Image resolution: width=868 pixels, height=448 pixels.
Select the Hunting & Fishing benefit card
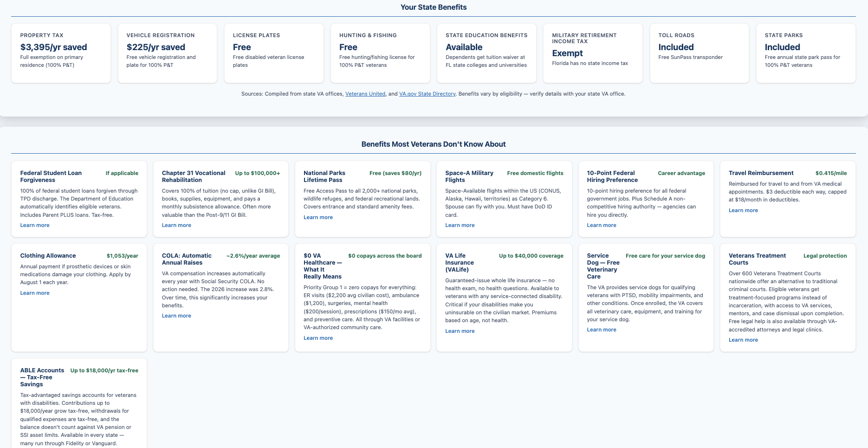[x=380, y=53]
